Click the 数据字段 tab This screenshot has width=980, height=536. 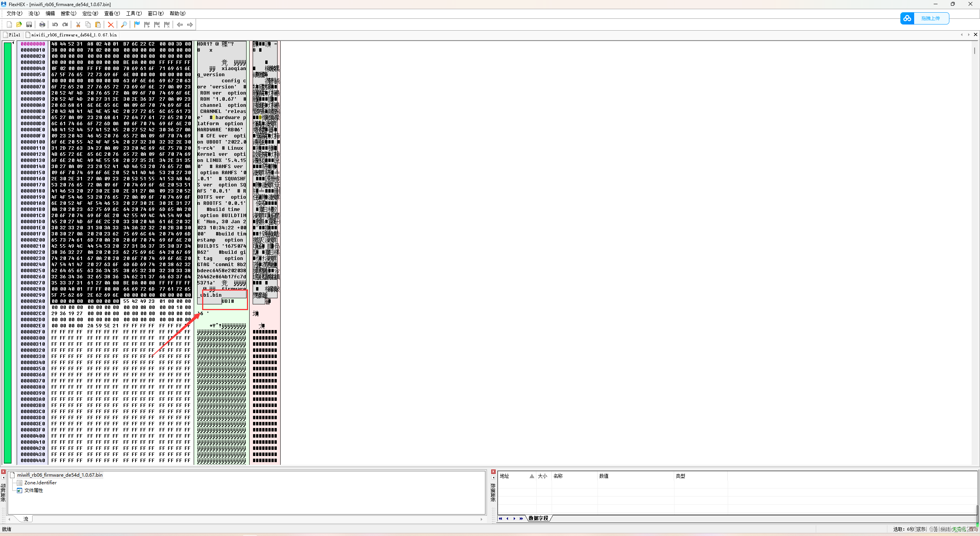pyautogui.click(x=538, y=518)
